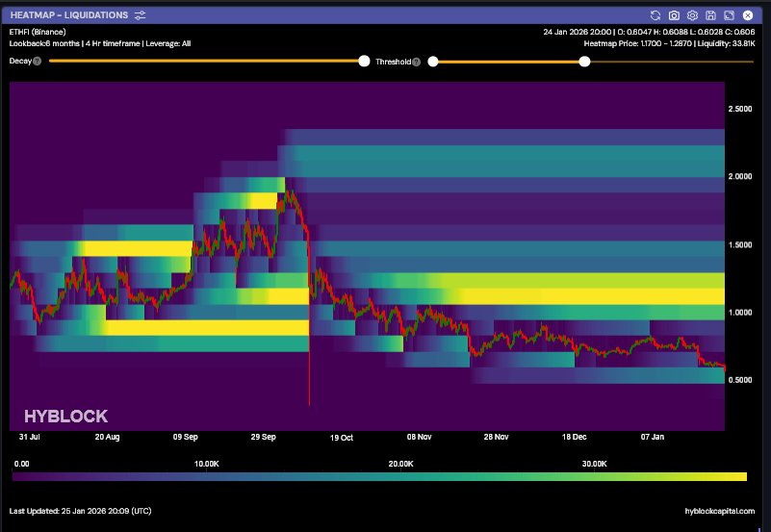Click the HEATMAP - LIQUIDATIONS title

point(69,15)
